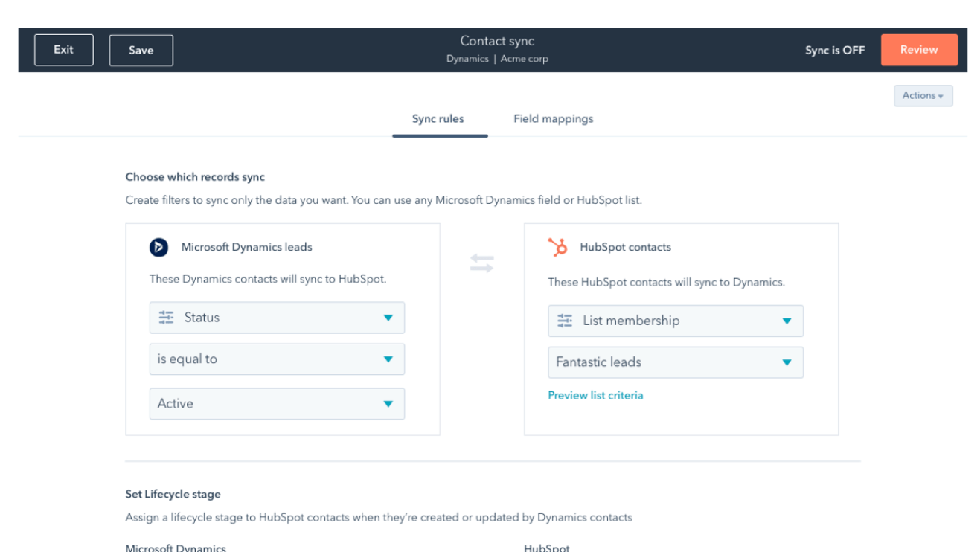This screenshot has height=552, width=980.
Task: Open the Preview list criteria link
Action: click(x=595, y=396)
